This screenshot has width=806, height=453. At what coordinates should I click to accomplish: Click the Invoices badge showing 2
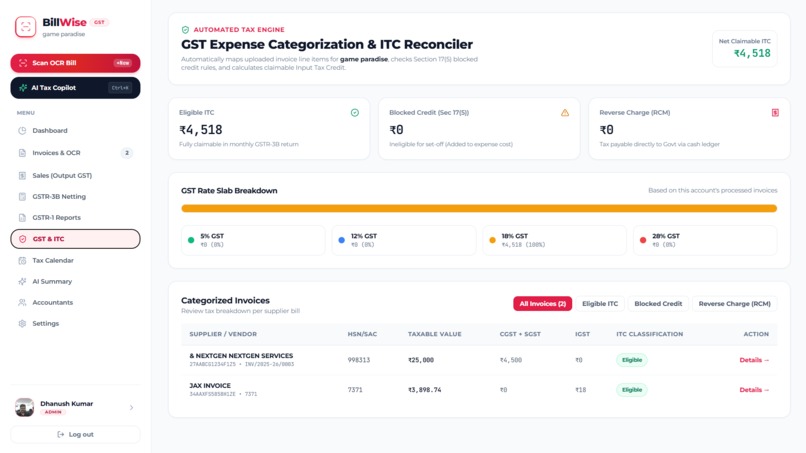pyautogui.click(x=127, y=153)
